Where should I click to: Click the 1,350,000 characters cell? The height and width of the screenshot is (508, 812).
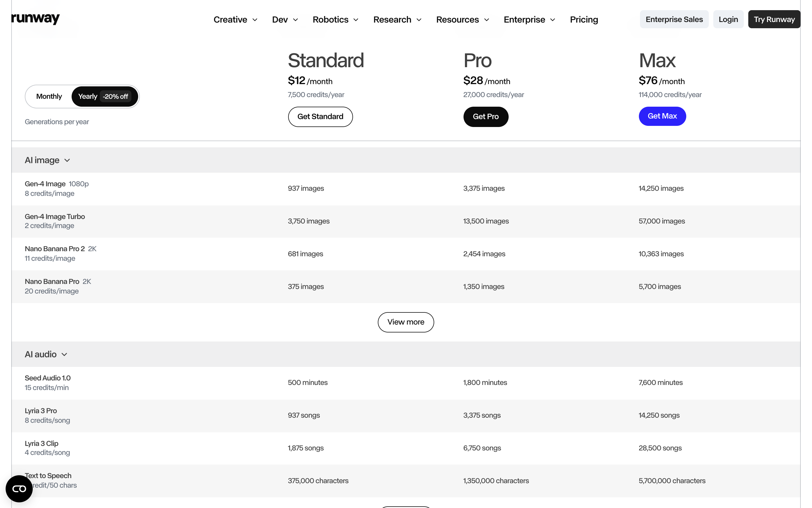496,481
